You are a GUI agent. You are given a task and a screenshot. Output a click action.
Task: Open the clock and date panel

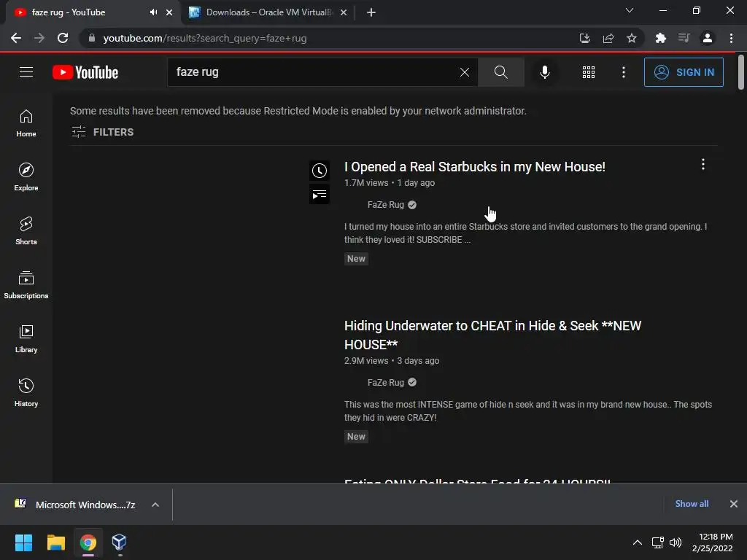pyautogui.click(x=713, y=542)
